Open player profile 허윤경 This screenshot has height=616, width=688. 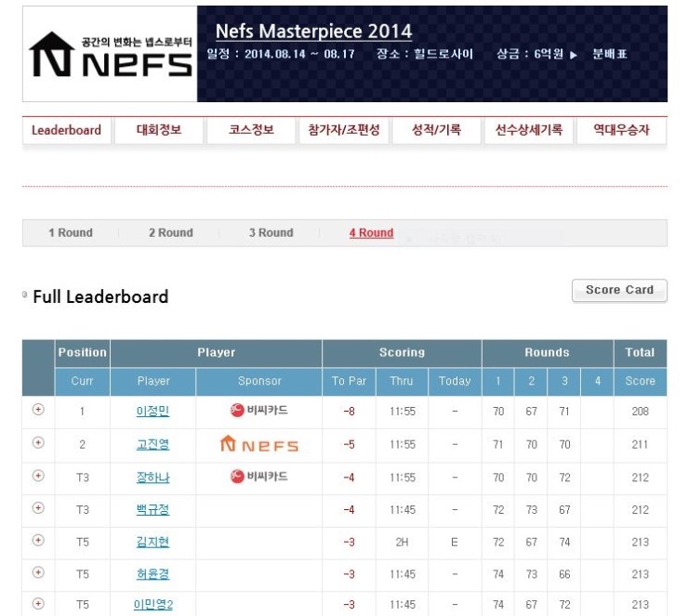[x=152, y=574]
